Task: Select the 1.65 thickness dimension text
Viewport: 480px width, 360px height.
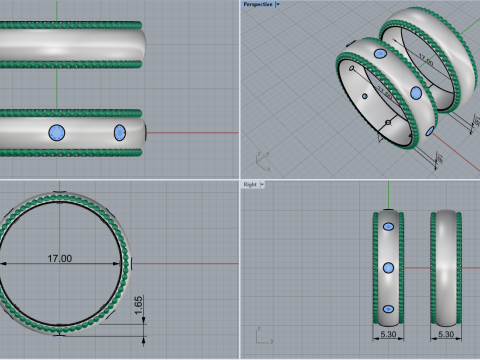Action: pos(138,305)
